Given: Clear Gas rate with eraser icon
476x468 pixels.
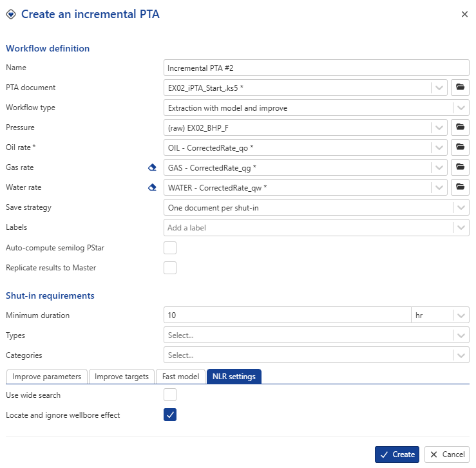Looking at the screenshot, I should point(153,167).
